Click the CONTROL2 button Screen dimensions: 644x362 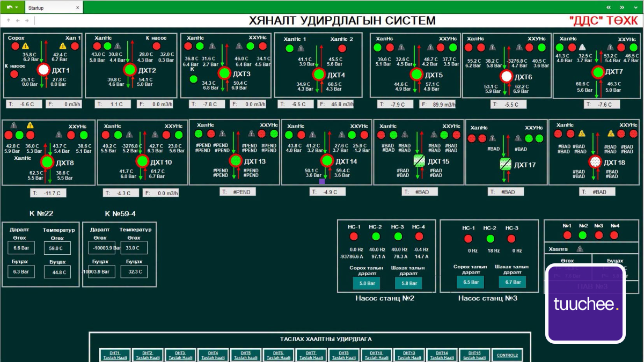[507, 355]
